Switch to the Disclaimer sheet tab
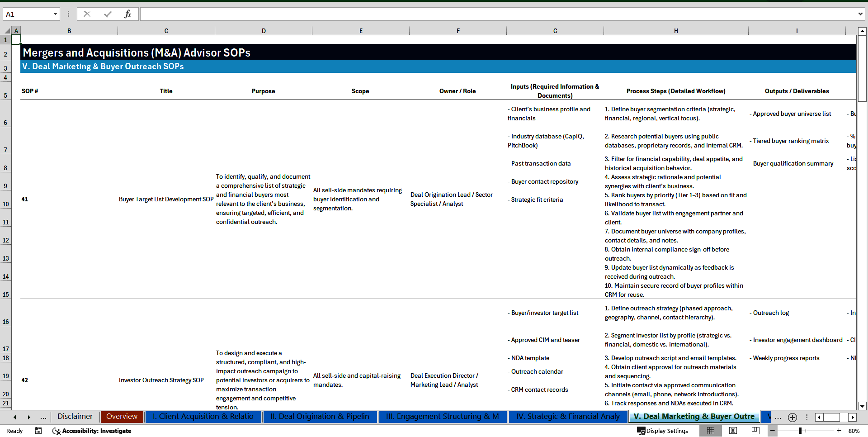 (x=74, y=417)
